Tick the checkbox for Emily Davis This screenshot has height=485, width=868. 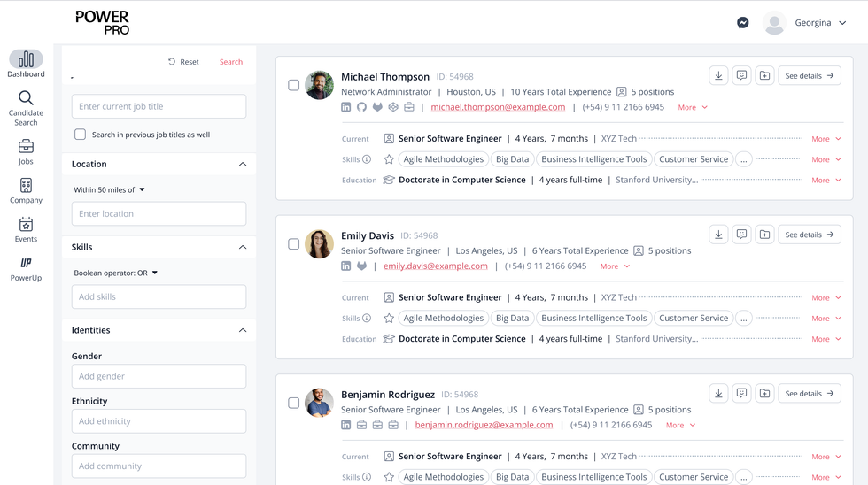293,244
